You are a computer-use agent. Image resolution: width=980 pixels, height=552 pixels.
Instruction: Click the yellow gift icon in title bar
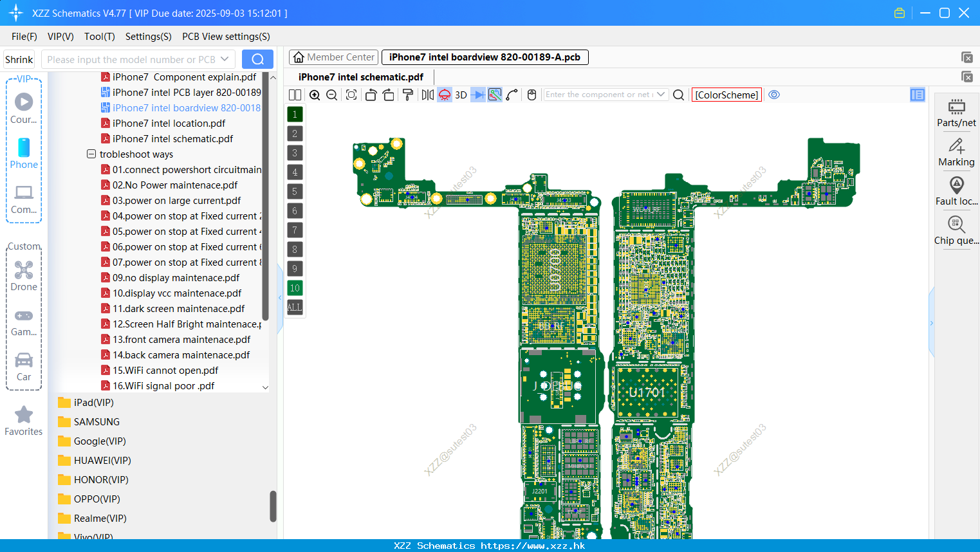click(900, 13)
